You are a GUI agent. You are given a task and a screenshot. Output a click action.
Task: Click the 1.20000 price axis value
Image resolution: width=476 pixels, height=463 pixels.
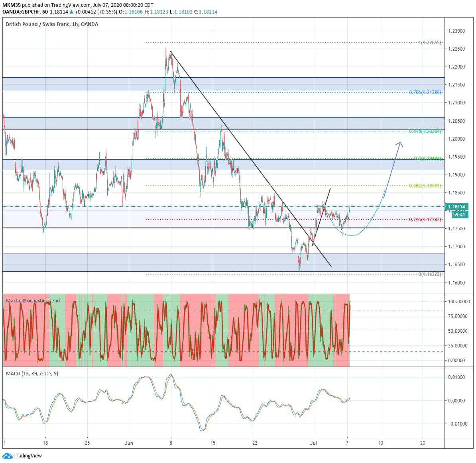coord(456,139)
